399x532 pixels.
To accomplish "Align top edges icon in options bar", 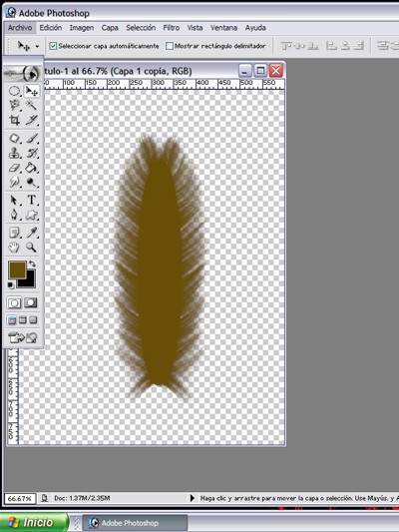I will [x=286, y=46].
